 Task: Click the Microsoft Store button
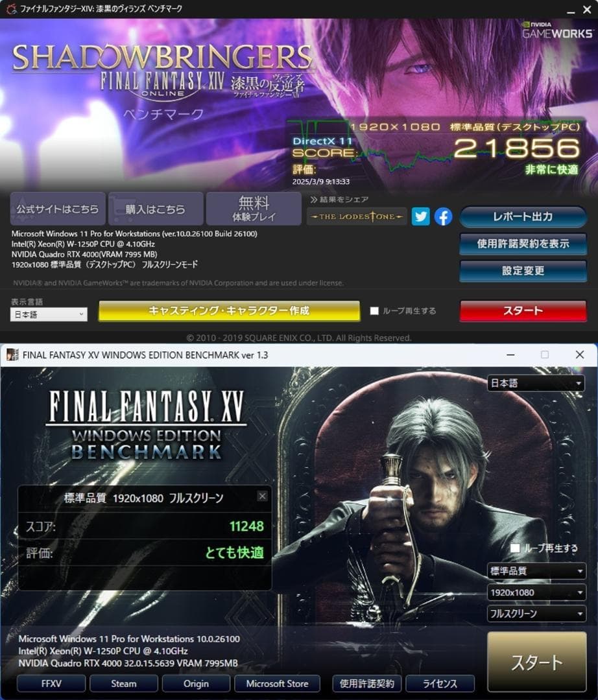[x=278, y=684]
